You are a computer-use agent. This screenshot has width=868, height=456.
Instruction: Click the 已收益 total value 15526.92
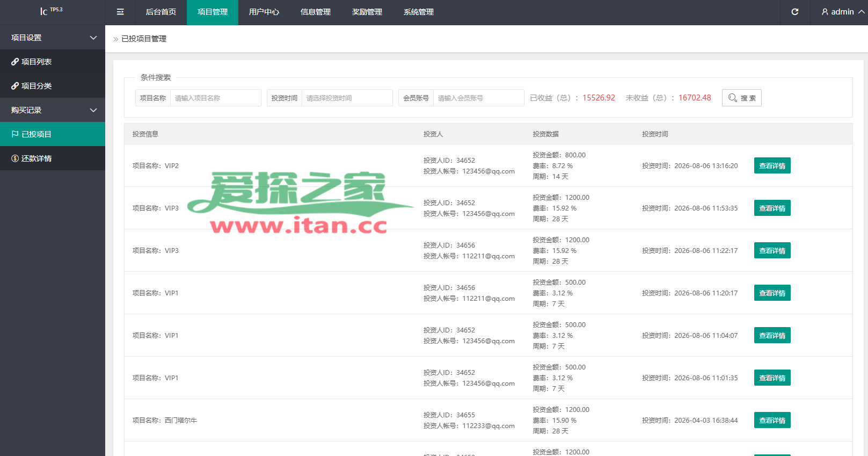tap(599, 98)
